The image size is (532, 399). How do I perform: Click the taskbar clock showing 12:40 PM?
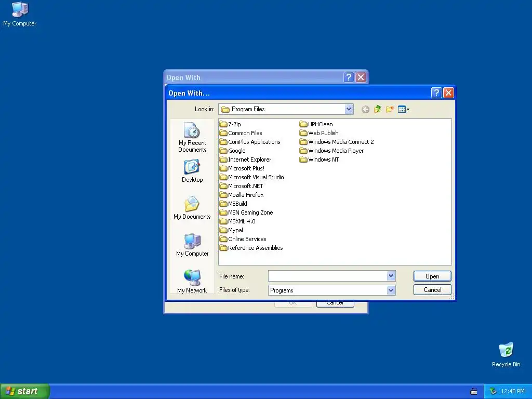tap(513, 392)
